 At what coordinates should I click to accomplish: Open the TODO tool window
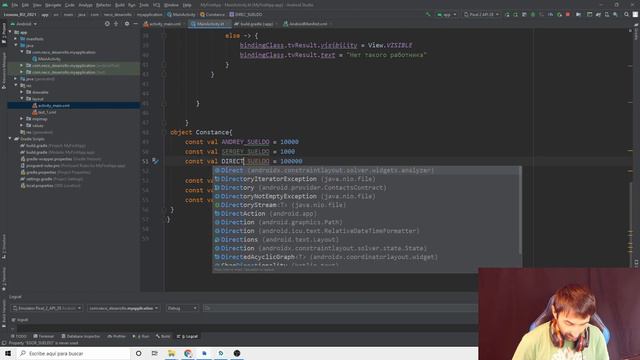tap(19, 336)
